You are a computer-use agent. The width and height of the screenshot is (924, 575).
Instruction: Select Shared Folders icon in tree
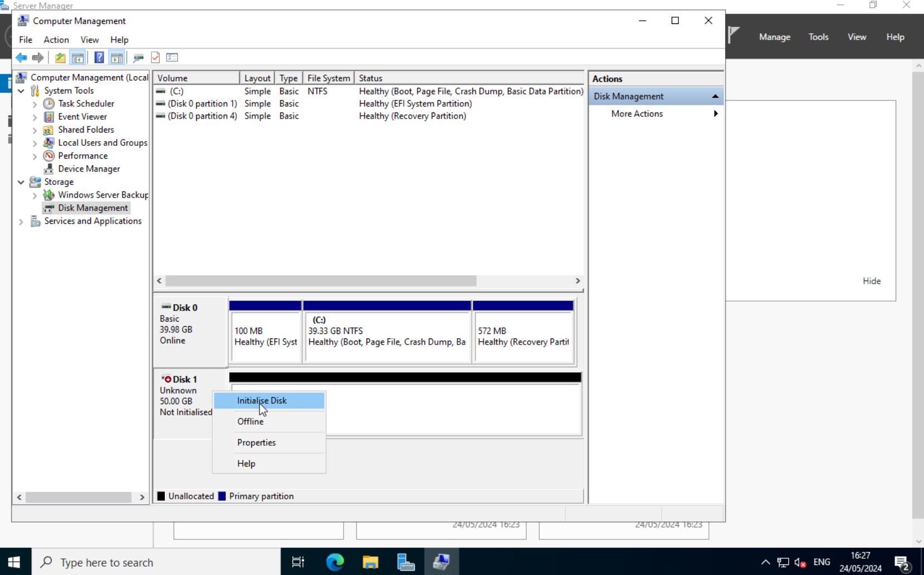coord(49,130)
